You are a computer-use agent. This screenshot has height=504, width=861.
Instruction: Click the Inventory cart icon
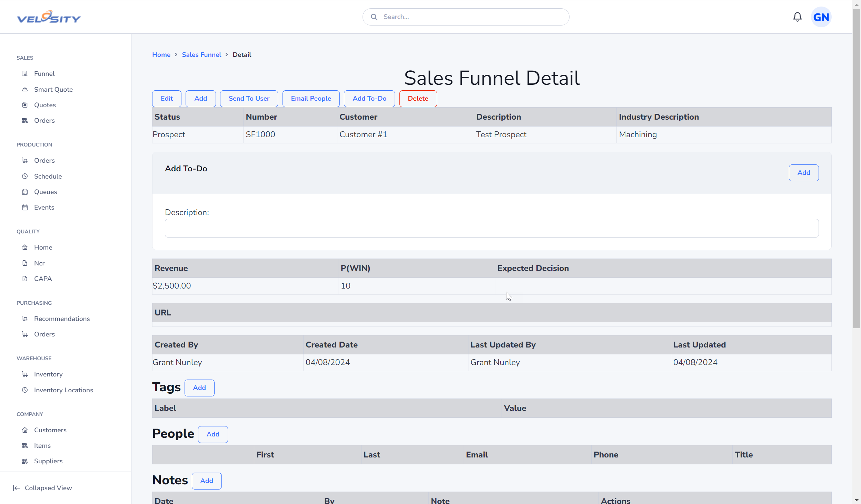(25, 374)
